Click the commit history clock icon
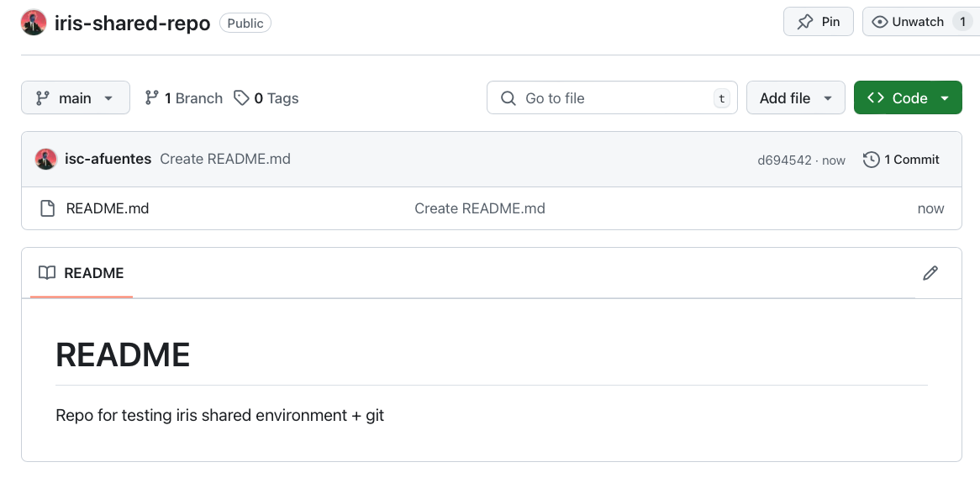The image size is (980, 478). (x=872, y=160)
